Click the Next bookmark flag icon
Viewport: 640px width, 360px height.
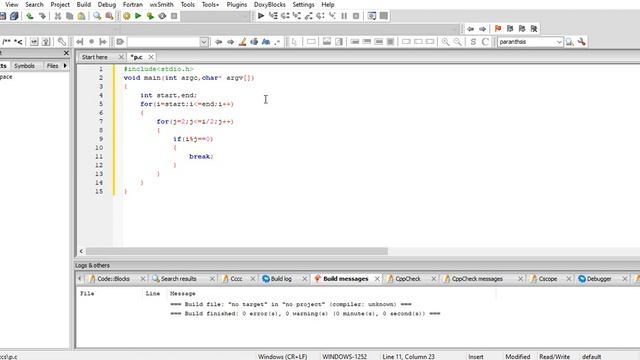(522, 29)
